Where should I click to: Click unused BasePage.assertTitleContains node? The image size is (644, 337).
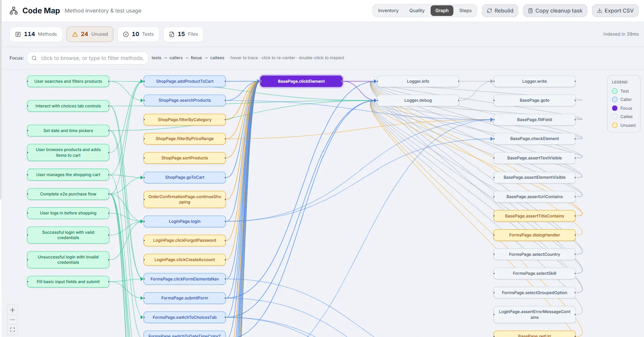[x=534, y=216]
